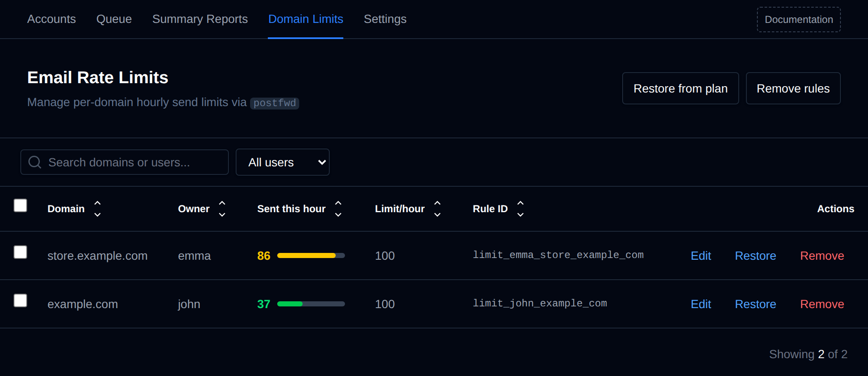Click the Restore from plan button
This screenshot has height=376, width=868.
680,88
